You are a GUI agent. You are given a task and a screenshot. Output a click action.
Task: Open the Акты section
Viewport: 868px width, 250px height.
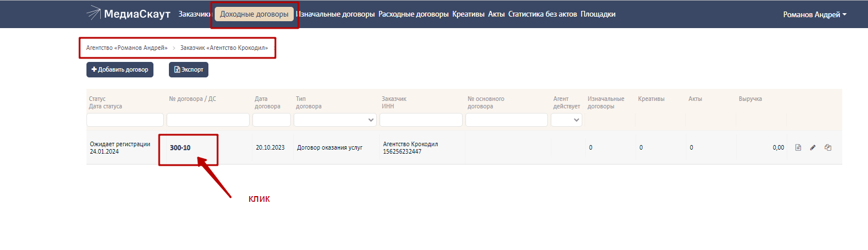tap(496, 14)
